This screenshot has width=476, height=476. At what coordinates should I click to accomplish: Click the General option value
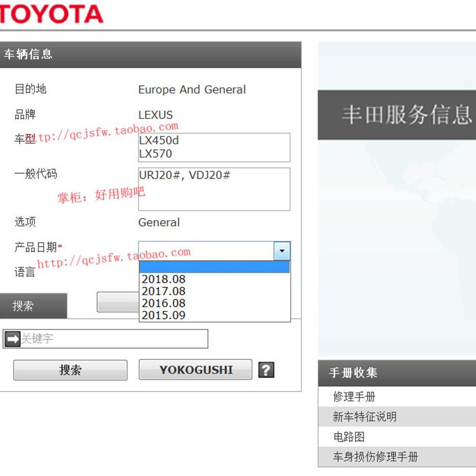[x=159, y=223]
